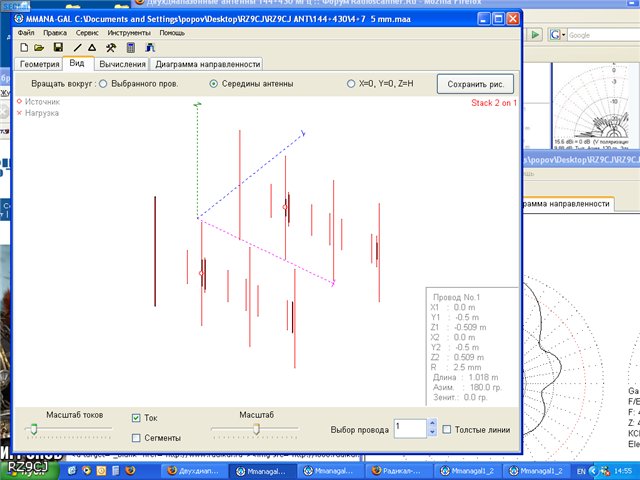The image size is (640, 480).
Task: Open the Двухдиап... Firefox taskbar button
Action: pyautogui.click(x=193, y=471)
